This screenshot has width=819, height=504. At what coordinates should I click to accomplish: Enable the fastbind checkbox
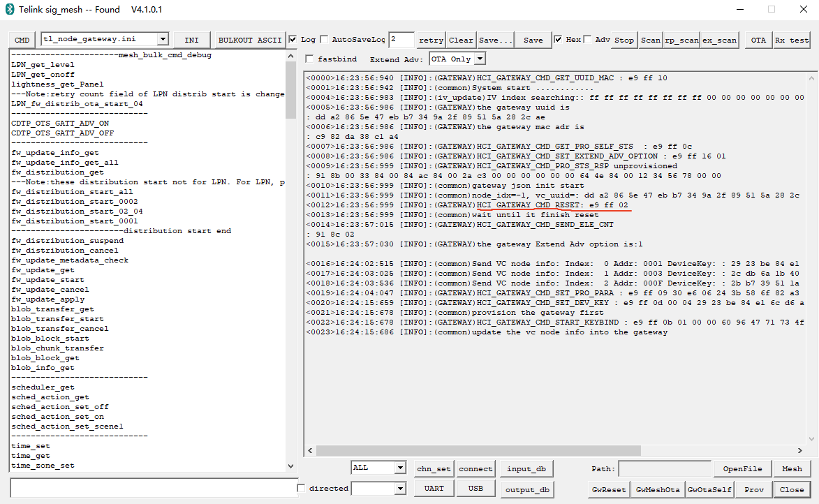(310, 59)
